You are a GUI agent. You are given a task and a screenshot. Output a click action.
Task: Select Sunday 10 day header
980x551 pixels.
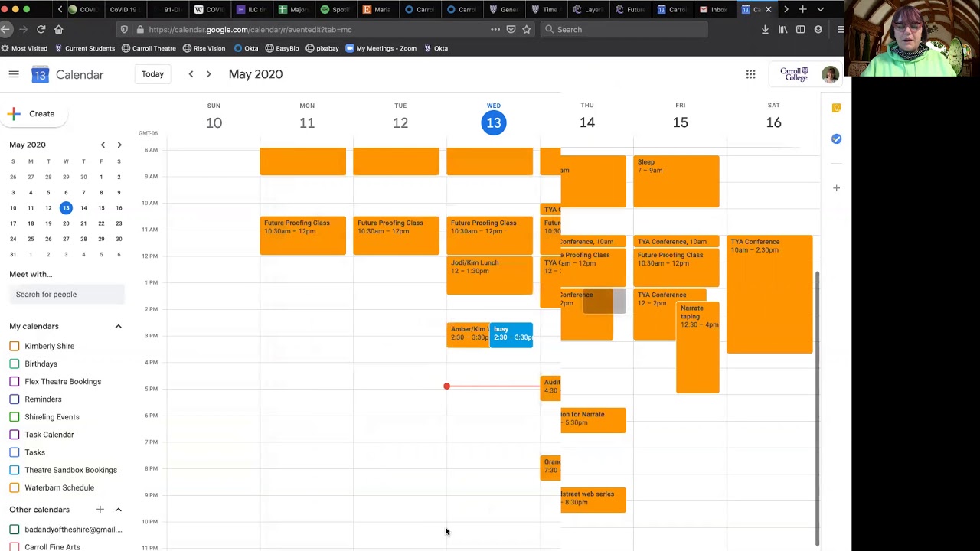point(214,117)
